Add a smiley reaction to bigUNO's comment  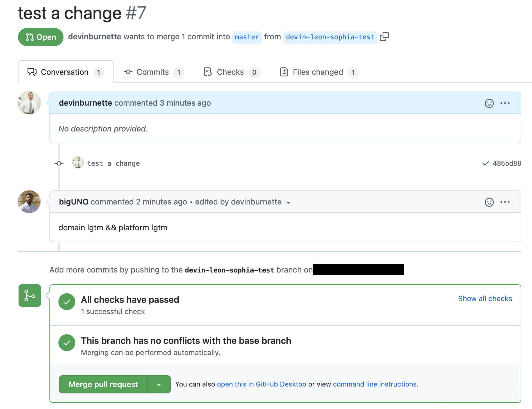pyautogui.click(x=489, y=202)
